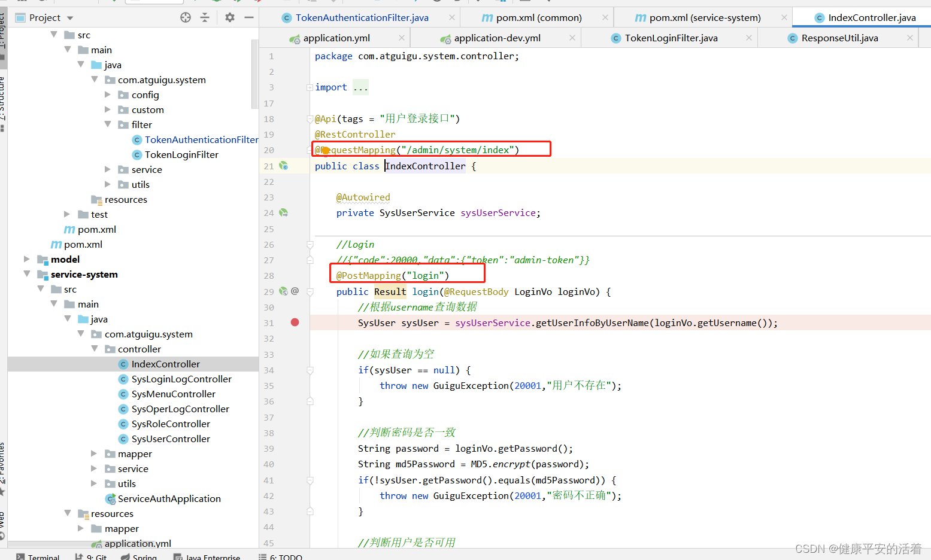Click the @PostMapping("login") annotation
Screen dimensions: 931x560
pos(392,275)
